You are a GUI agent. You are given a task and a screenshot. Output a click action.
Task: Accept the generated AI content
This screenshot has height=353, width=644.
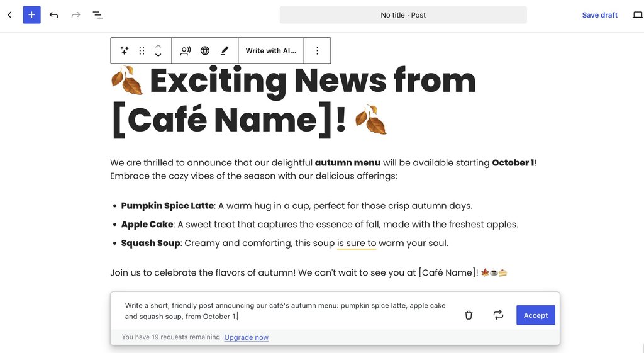pos(536,315)
